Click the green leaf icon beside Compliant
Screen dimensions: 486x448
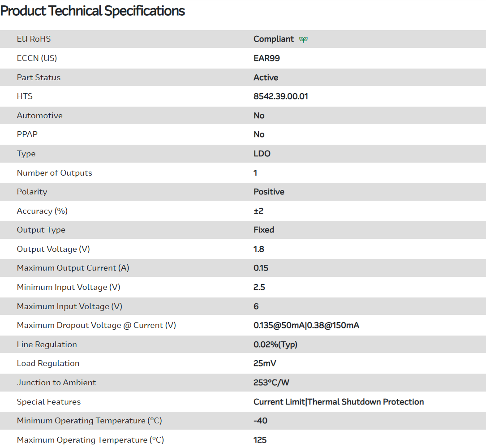point(303,39)
